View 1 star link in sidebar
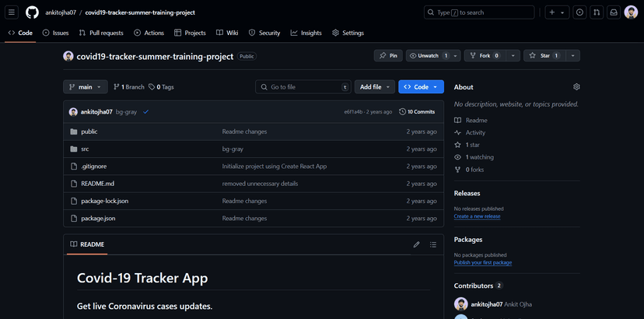The image size is (644, 319). point(467,145)
